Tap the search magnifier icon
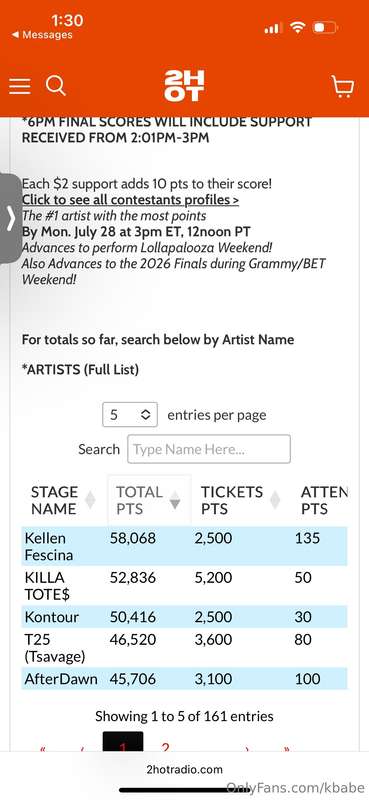The height and width of the screenshot is (800, 369). point(56,86)
